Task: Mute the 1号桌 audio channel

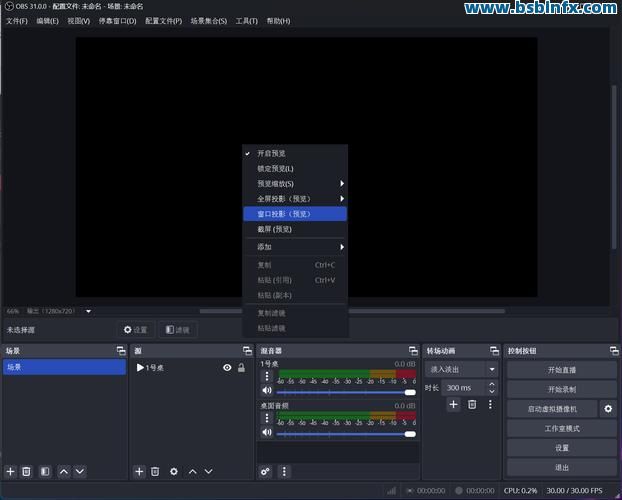Action: pyautogui.click(x=267, y=391)
